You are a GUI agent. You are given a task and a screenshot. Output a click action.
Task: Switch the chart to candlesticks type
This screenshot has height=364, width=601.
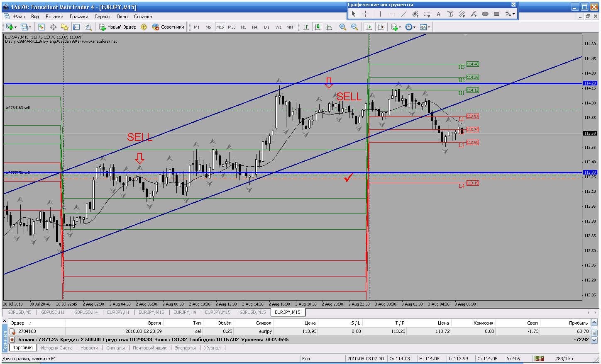point(318,27)
